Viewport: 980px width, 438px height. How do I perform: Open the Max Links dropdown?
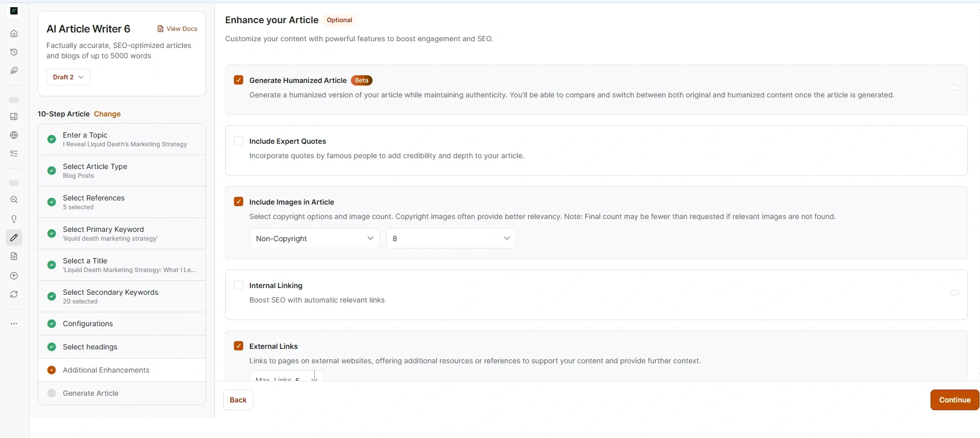coord(286,376)
